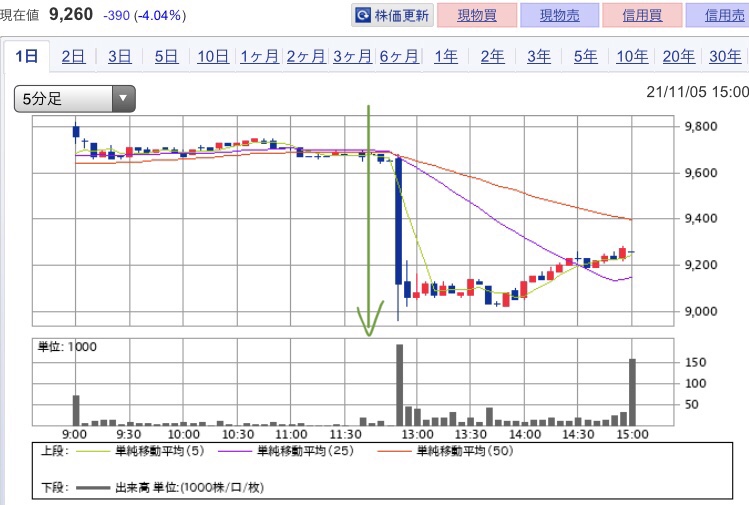
Task: Click the refresh icon in 株価更新 button
Action: tap(363, 16)
